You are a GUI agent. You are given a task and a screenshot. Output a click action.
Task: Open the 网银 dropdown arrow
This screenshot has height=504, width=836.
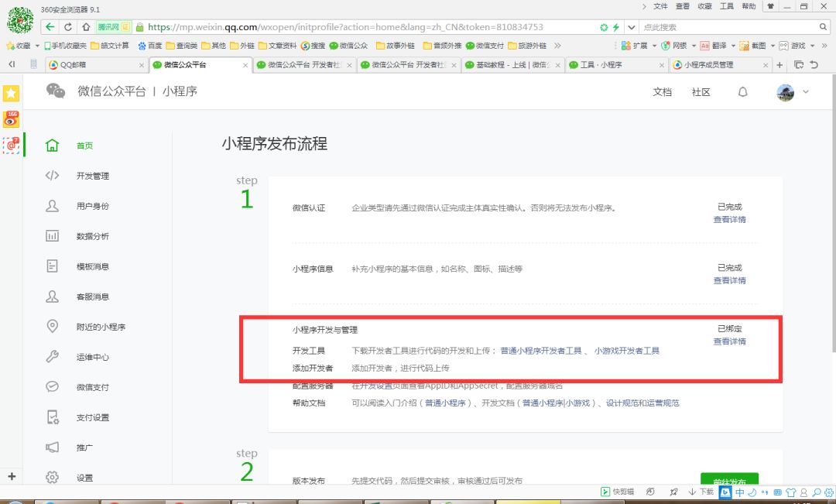[x=694, y=46]
